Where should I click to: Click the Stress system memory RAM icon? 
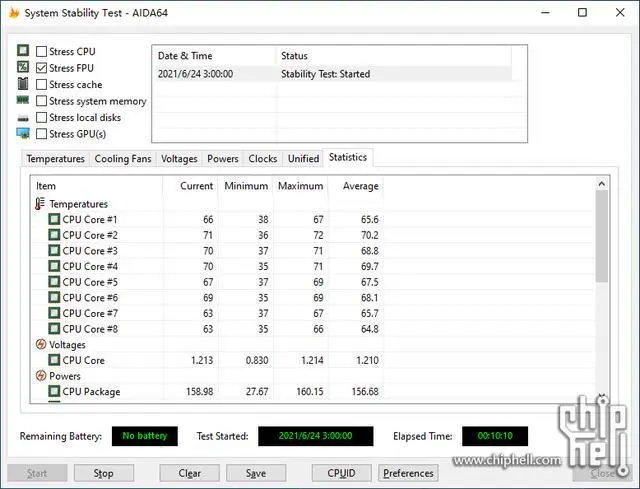coord(23,100)
